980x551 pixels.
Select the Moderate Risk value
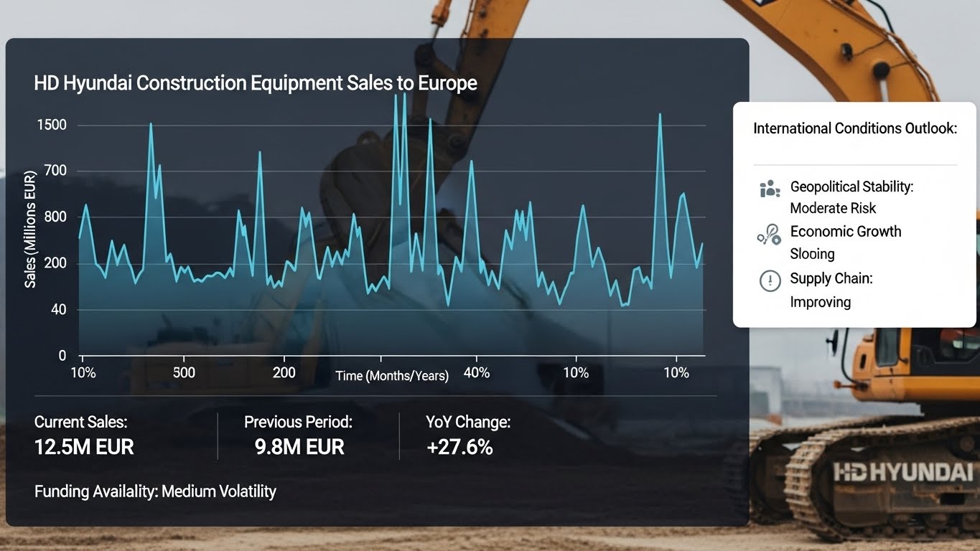[833, 208]
